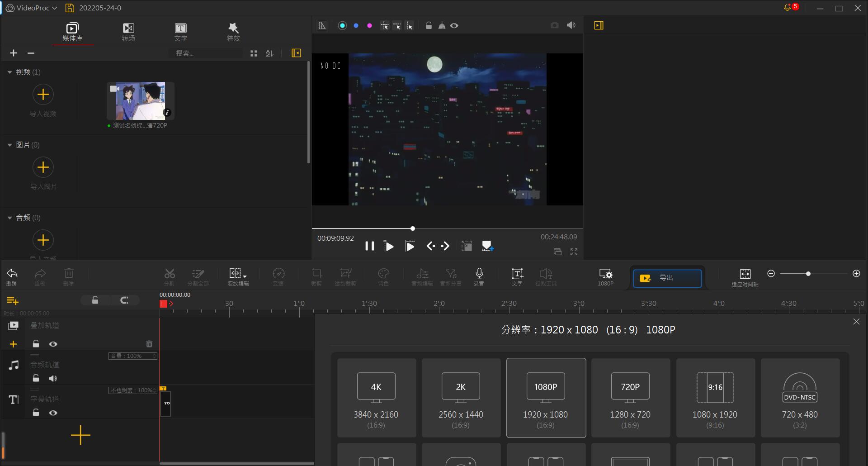Start 录音 voice recording
The width and height of the screenshot is (868, 466).
point(479,277)
